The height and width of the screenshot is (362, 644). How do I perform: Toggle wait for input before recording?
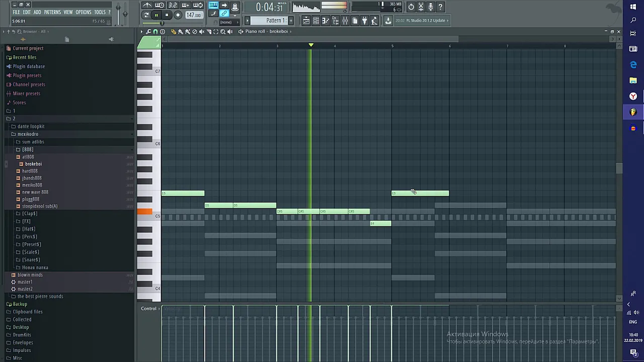tap(160, 5)
